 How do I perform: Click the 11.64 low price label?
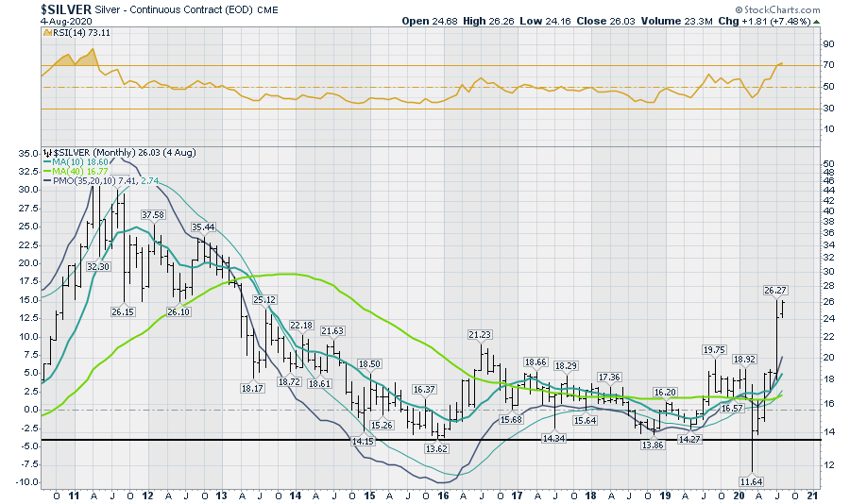pyautogui.click(x=750, y=481)
